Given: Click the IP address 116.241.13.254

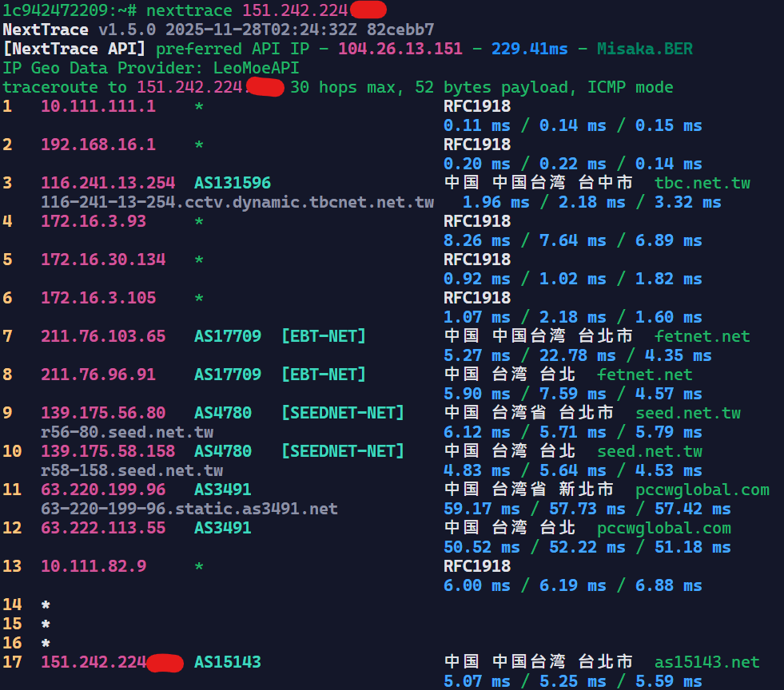Looking at the screenshot, I should coord(108,183).
